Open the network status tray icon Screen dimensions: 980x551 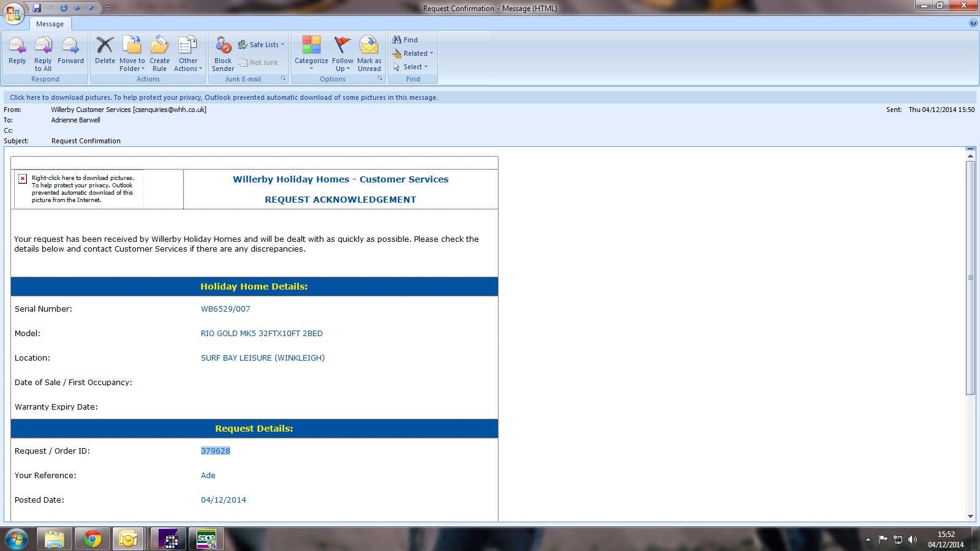coord(898,539)
